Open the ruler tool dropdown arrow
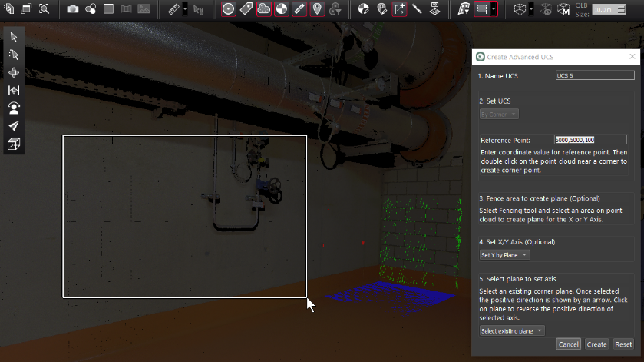Viewport: 644px width, 362px height. (185, 9)
